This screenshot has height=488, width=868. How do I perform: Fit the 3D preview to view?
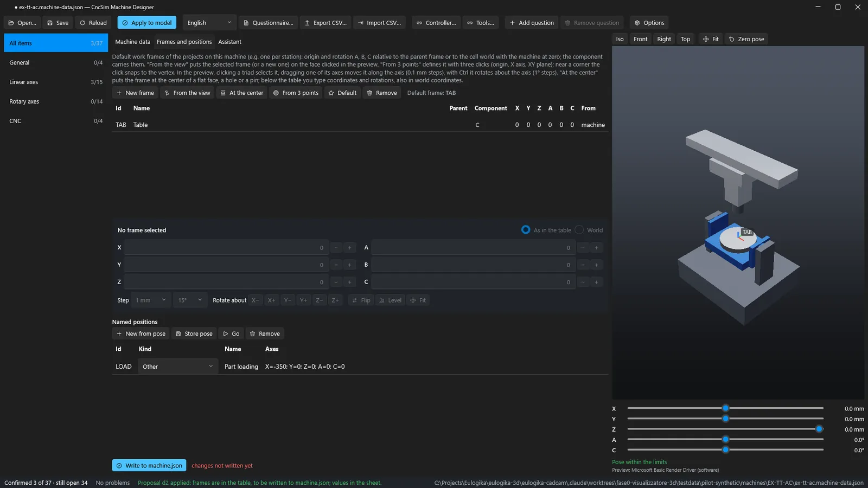(711, 39)
